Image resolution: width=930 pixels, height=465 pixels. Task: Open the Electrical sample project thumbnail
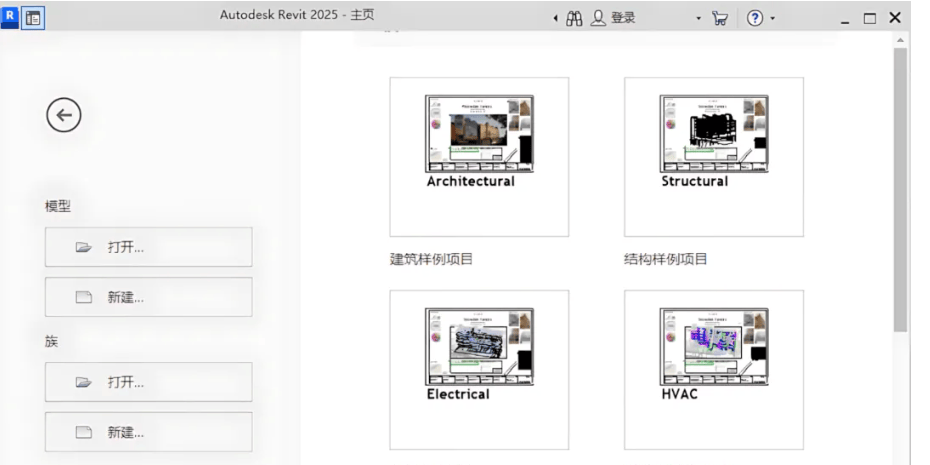479,370
